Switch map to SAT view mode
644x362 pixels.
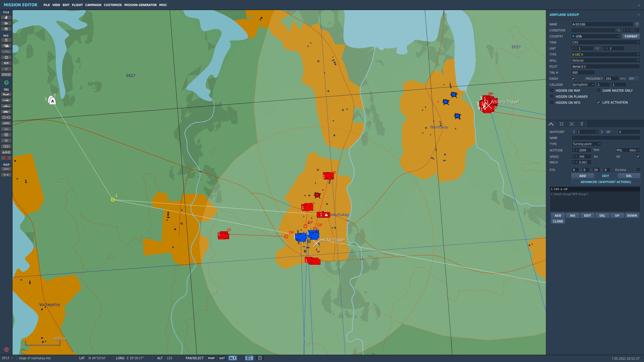pyautogui.click(x=222, y=358)
